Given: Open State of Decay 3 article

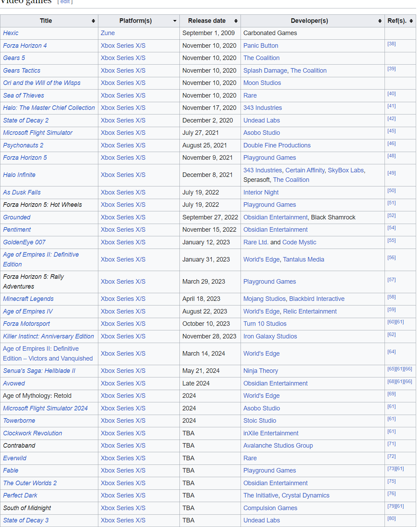Looking at the screenshot, I should (x=26, y=520).
